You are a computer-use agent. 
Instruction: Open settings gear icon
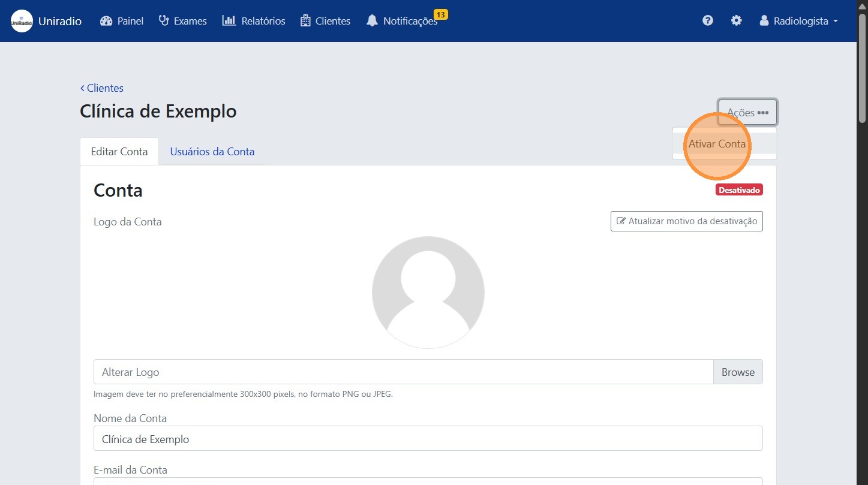tap(736, 21)
